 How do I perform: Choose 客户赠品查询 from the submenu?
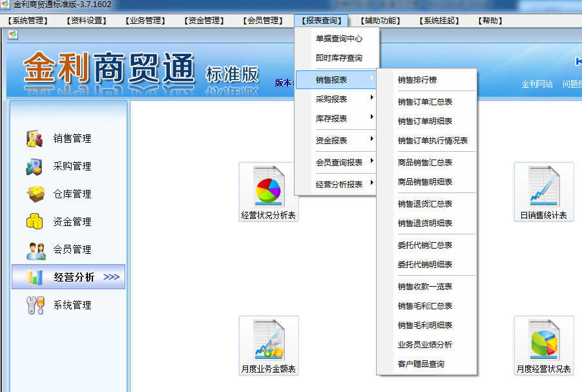[x=426, y=364]
